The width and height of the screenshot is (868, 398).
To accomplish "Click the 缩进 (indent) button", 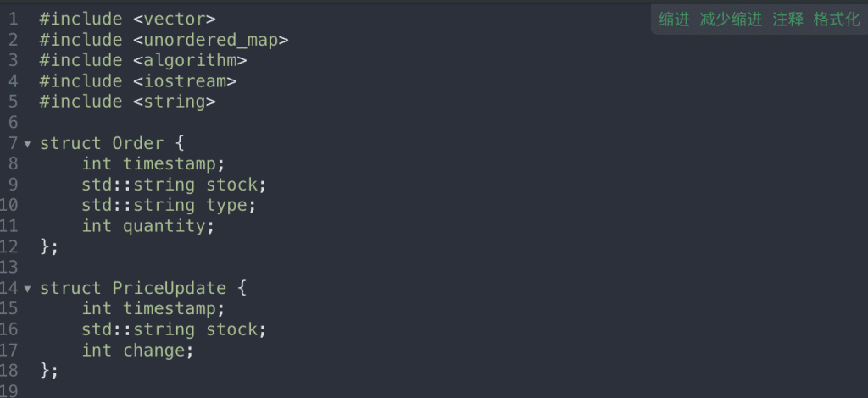I will tap(674, 19).
